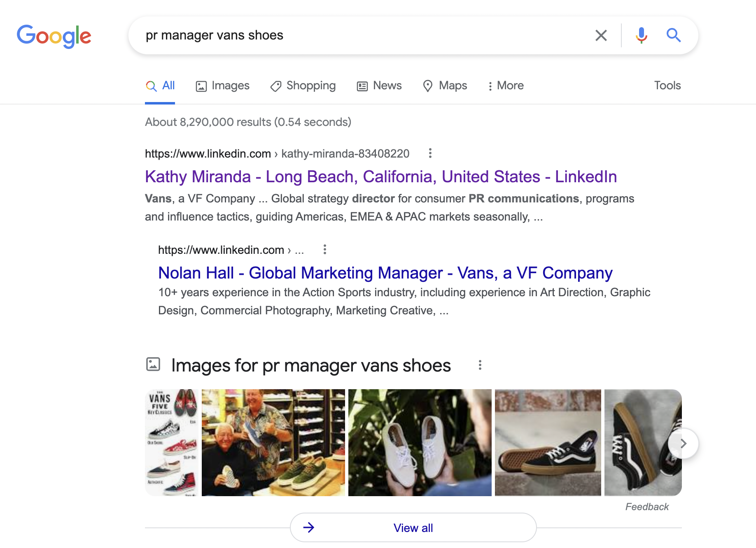
Task: Clear the search query with the X
Action: pyautogui.click(x=601, y=35)
